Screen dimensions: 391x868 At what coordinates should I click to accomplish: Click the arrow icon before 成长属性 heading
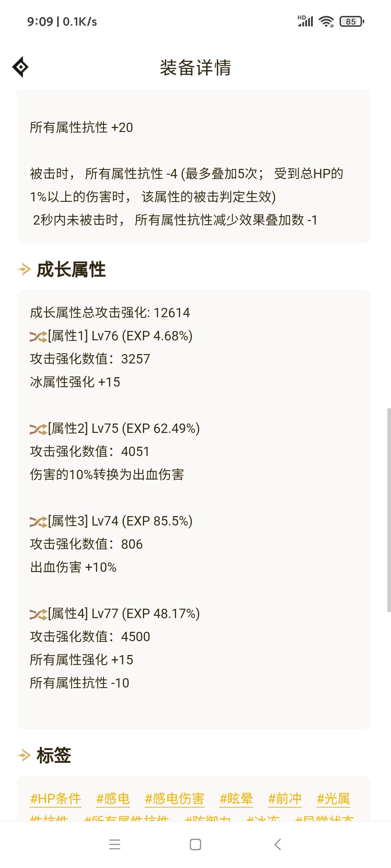coord(24,269)
